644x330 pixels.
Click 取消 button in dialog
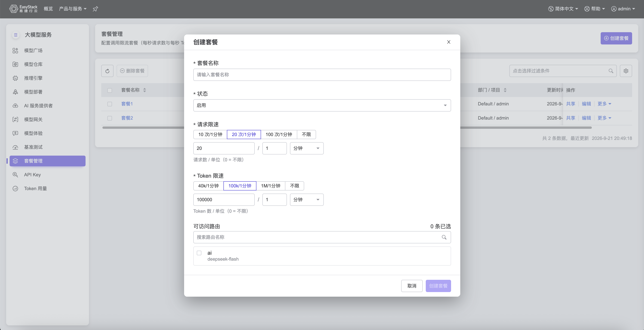tap(412, 286)
